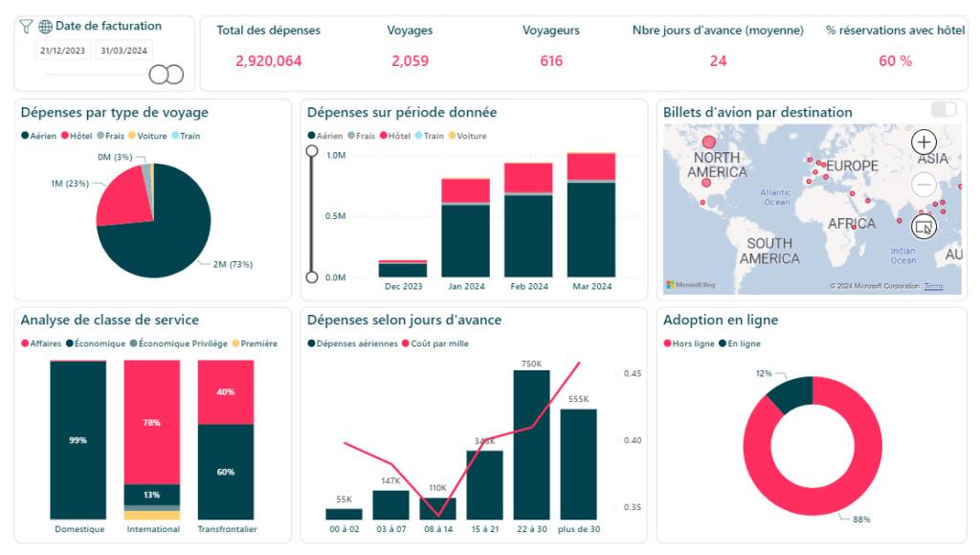Open the Terms link on the map
The width and height of the screenshot is (980, 555).
933,286
